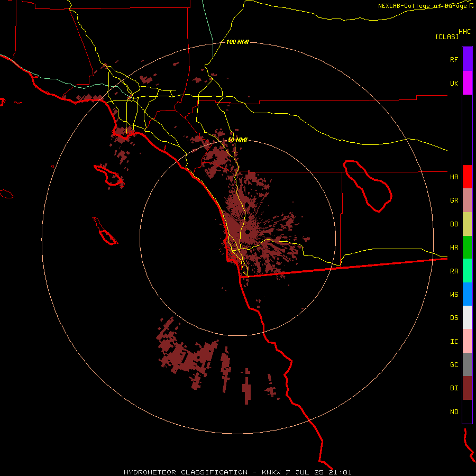Select the "HR" legend label

coord(454,248)
